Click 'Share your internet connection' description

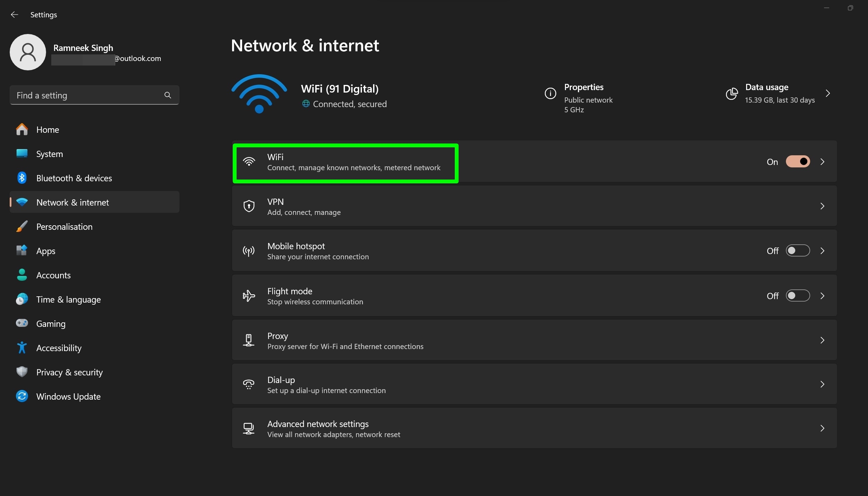318,257
